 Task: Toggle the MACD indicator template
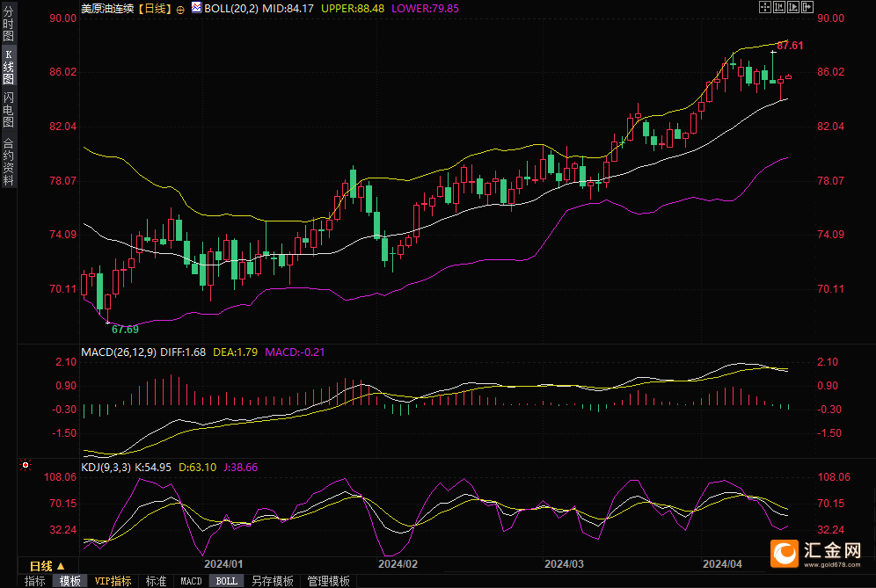(191, 581)
